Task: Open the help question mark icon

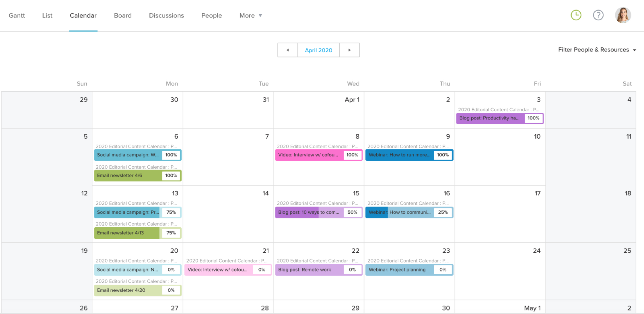Action: [x=598, y=15]
